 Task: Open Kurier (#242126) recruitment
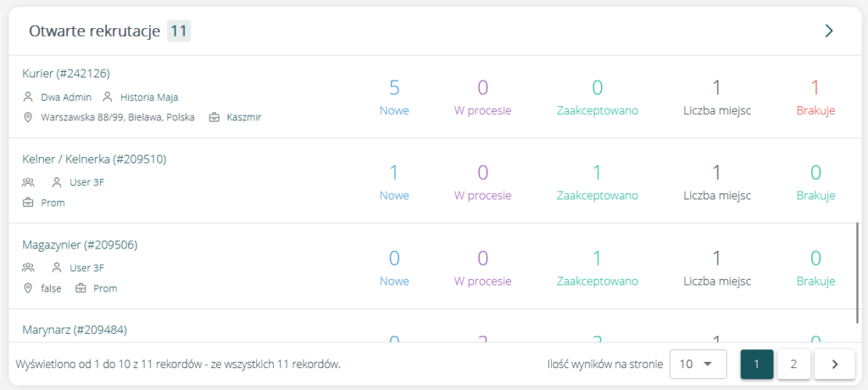pyautogui.click(x=66, y=74)
